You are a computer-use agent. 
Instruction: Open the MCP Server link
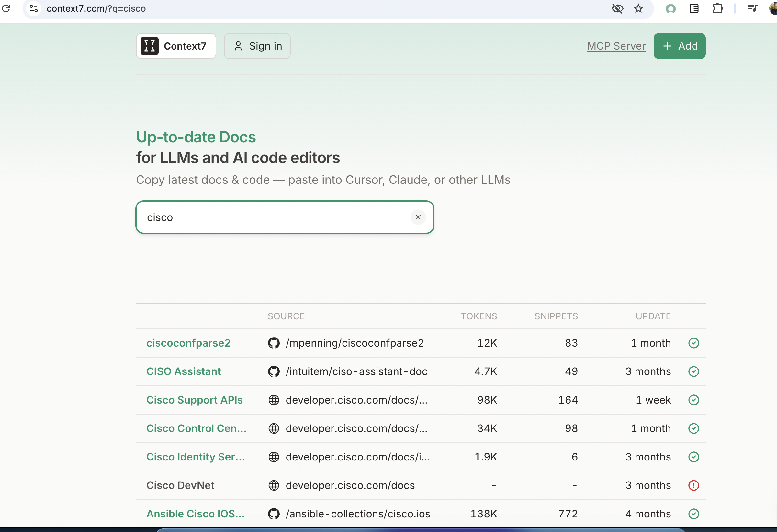click(x=616, y=46)
